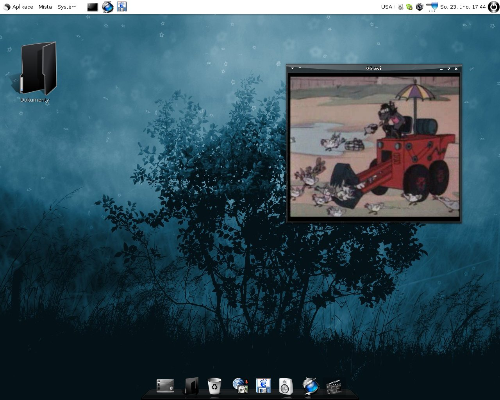Open the video window's title bar menu
Viewport: 500px width, 400px height.
[x=293, y=68]
